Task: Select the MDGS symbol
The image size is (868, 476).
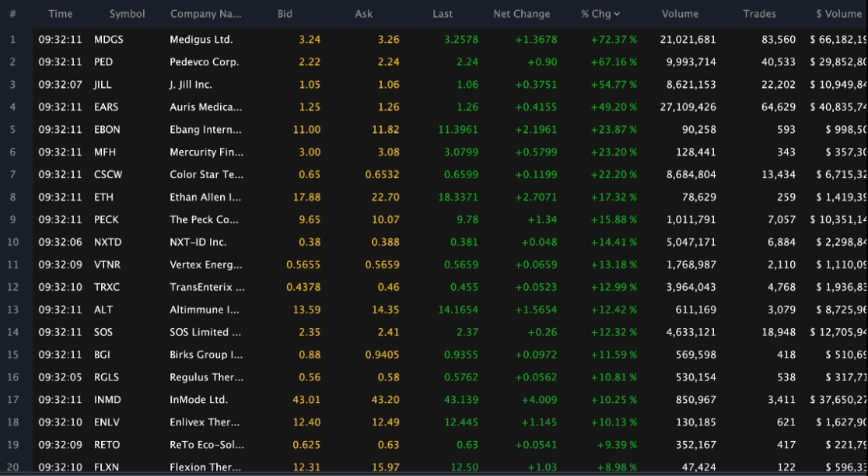Action: [x=109, y=40]
